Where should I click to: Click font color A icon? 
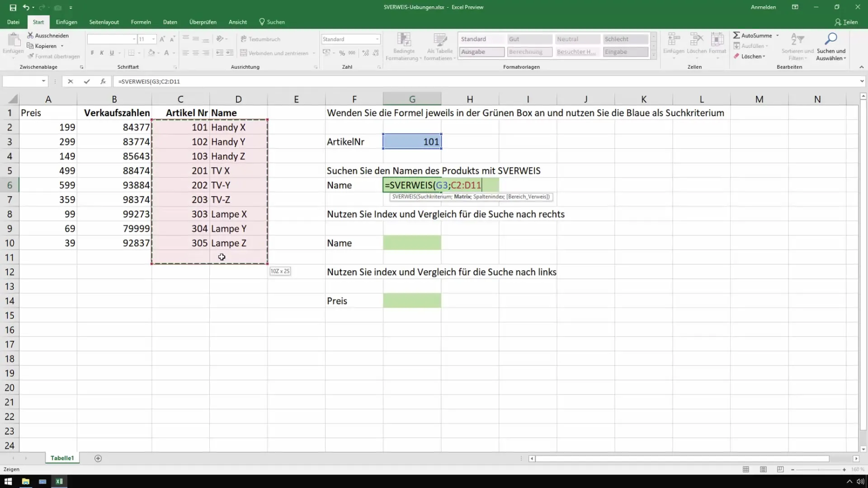point(166,53)
